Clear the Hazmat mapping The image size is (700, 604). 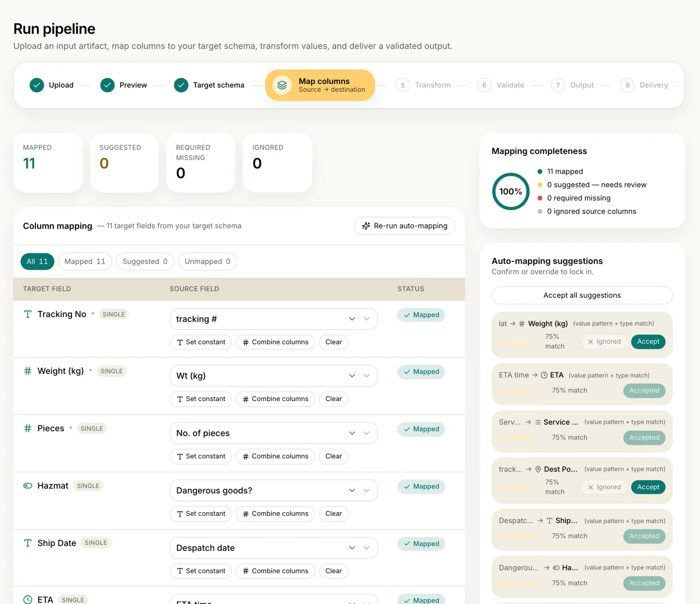click(333, 513)
